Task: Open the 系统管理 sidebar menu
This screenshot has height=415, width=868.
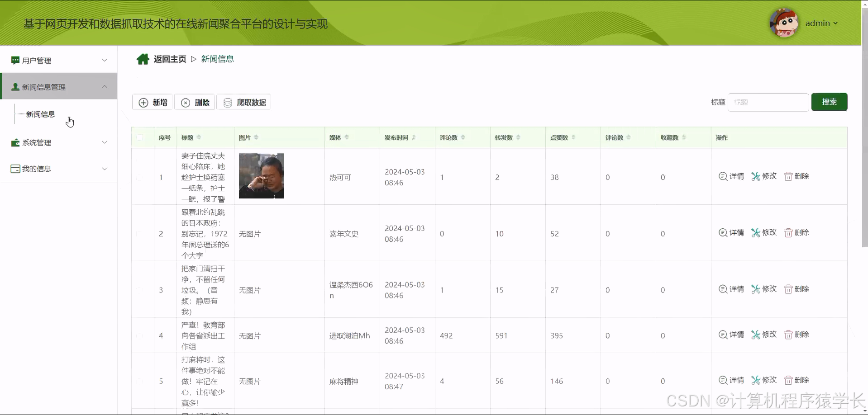Action: pyautogui.click(x=59, y=142)
